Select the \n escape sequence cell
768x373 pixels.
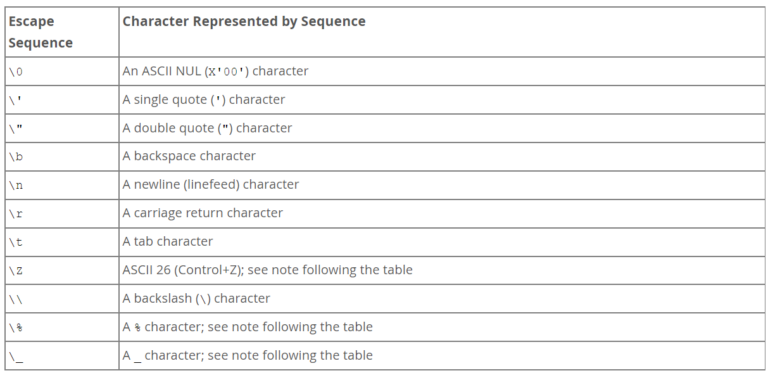pos(62,185)
